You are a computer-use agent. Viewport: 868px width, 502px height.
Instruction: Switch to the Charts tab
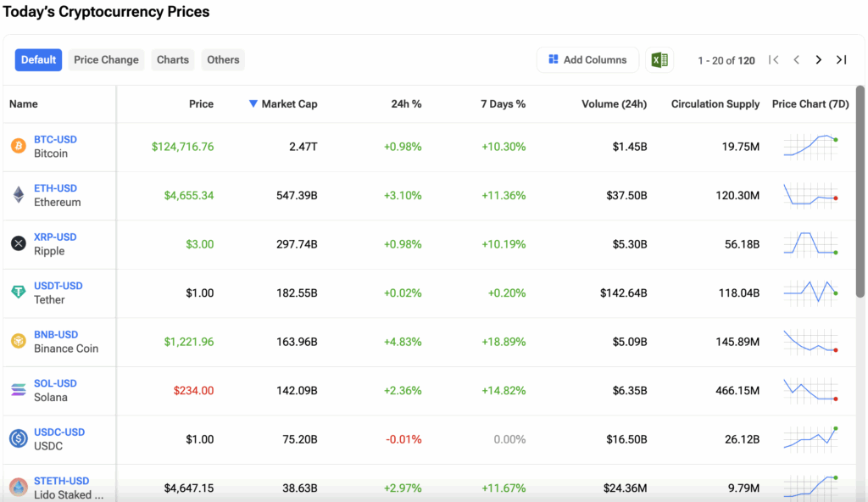[173, 60]
